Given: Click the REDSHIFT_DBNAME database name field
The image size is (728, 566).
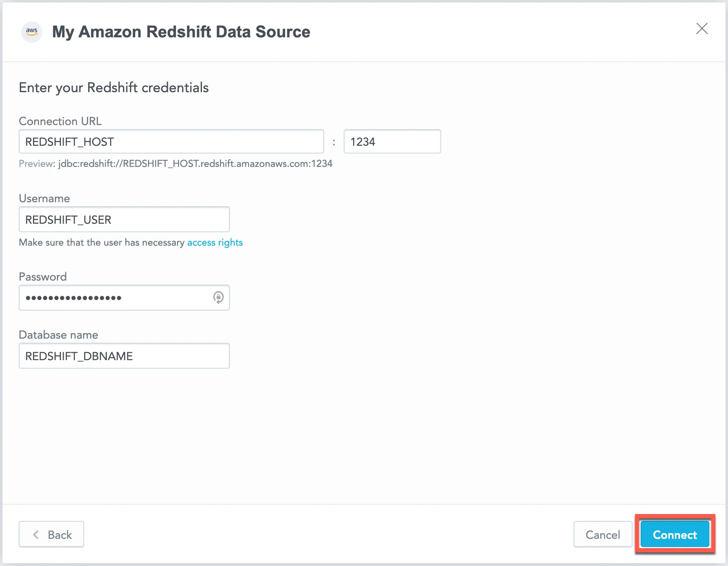Looking at the screenshot, I should (x=124, y=356).
